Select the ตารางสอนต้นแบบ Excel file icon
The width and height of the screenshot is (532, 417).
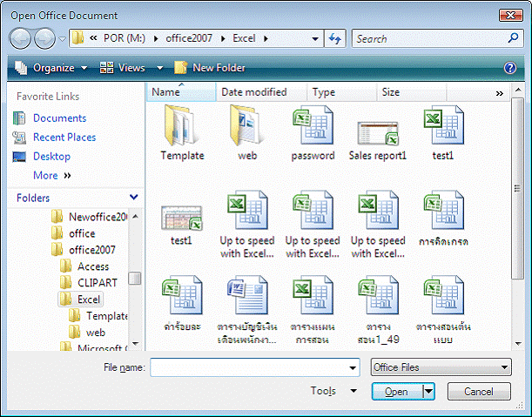(444, 295)
